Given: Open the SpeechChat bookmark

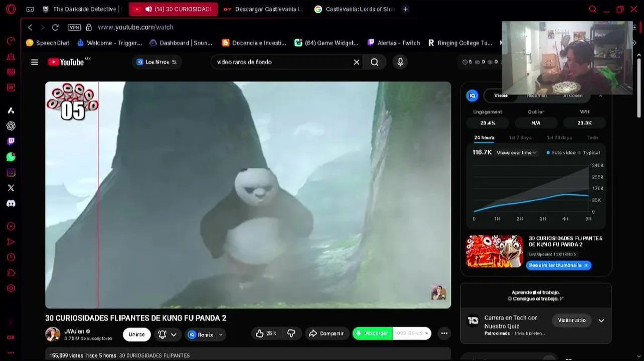Looking at the screenshot, I should (x=48, y=43).
